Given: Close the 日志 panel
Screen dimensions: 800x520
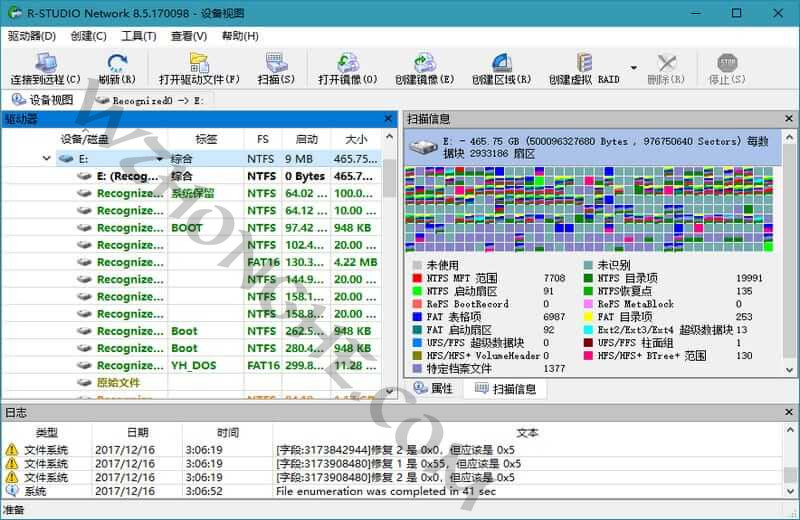Looking at the screenshot, I should click(x=789, y=412).
